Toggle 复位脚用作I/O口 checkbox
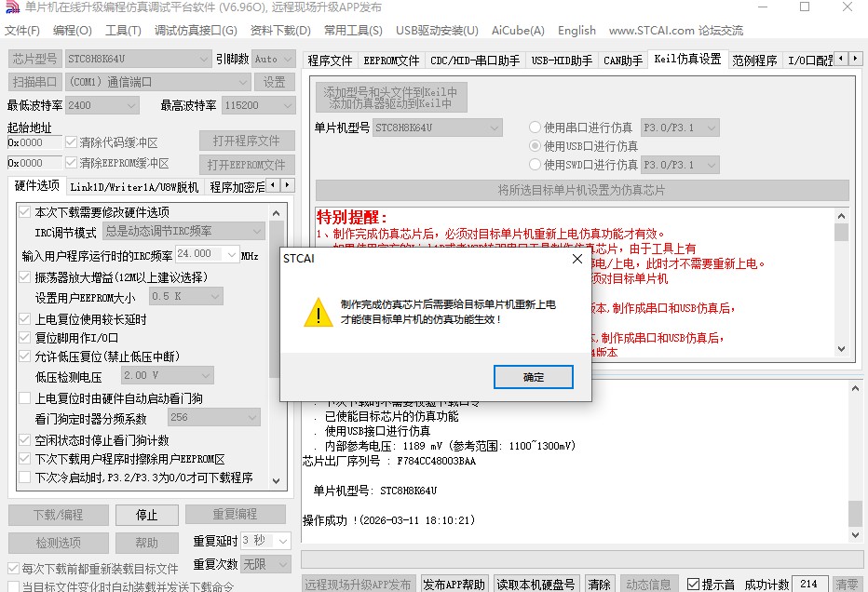This screenshot has height=592, width=868. pos(24,338)
